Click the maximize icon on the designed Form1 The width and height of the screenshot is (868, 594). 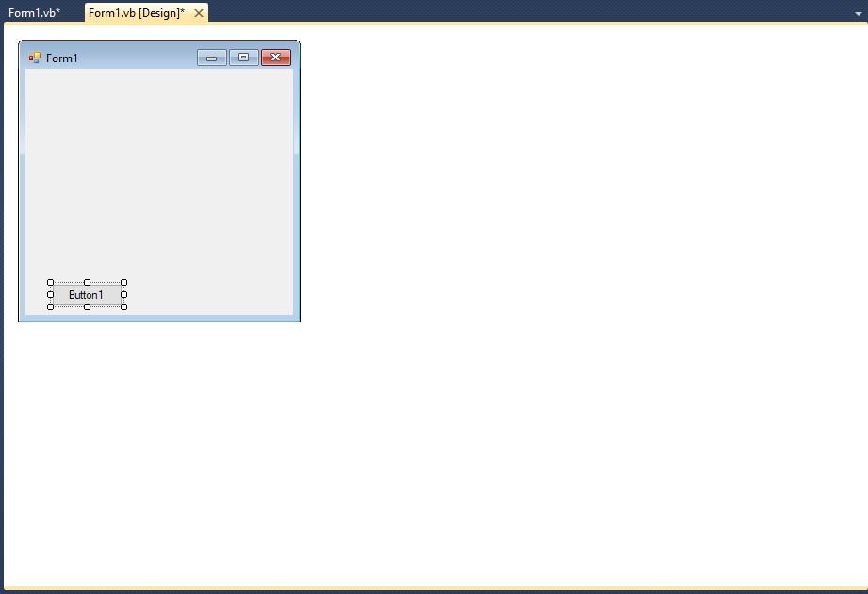(x=243, y=57)
